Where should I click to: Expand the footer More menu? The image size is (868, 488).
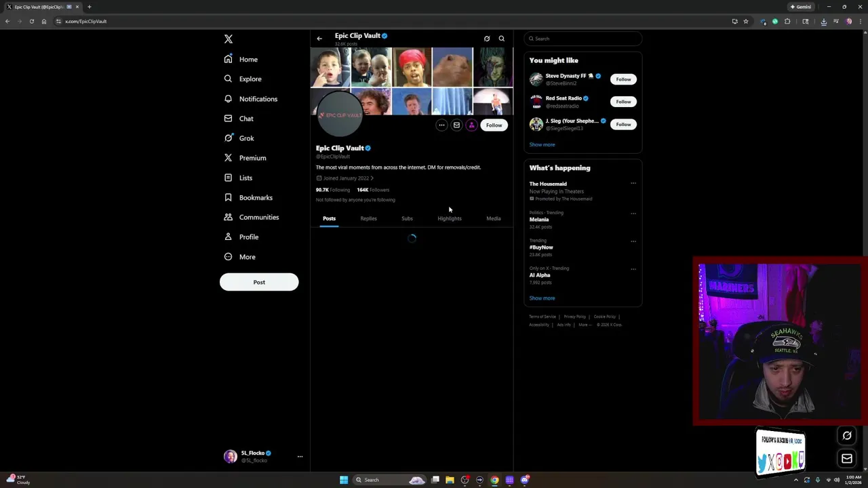584,325
